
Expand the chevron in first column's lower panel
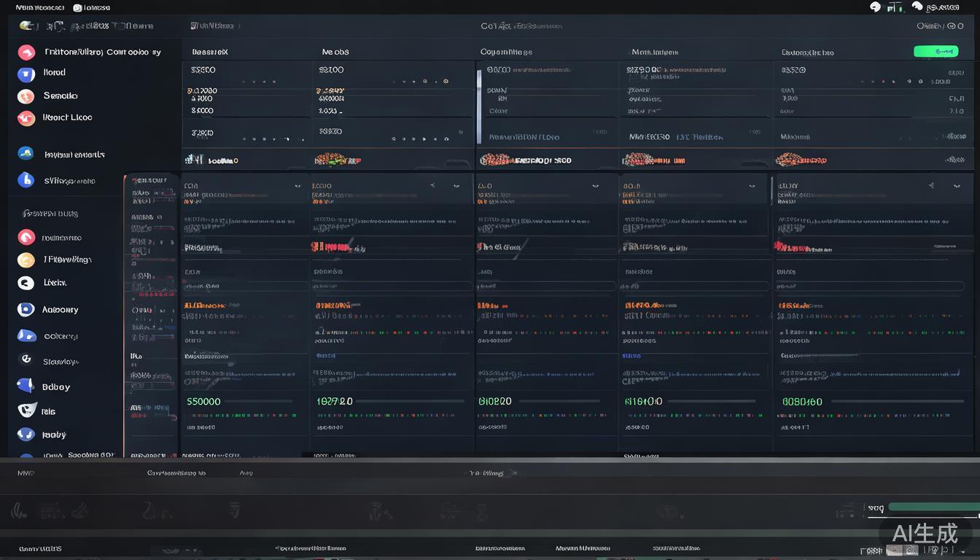point(297,187)
